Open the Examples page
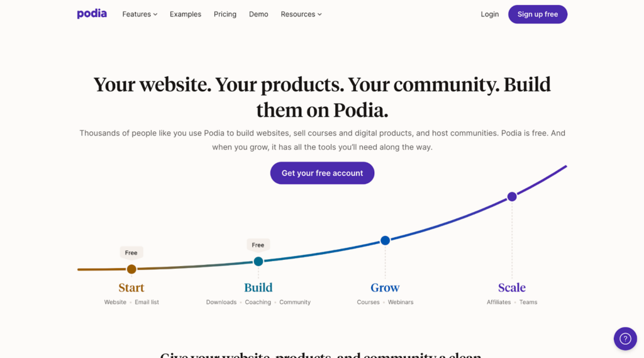 [186, 14]
